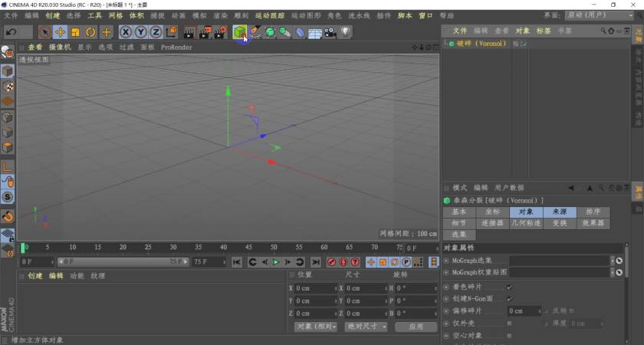Open the 运动图形 menu
Image resolution: width=644 pixels, height=345 pixels.
pos(304,15)
